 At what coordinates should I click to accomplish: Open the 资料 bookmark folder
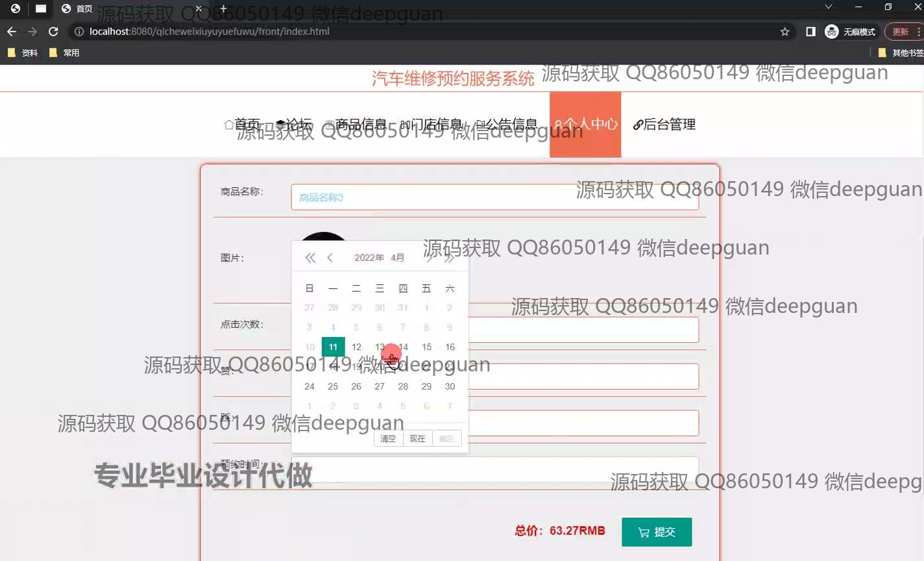(23, 53)
